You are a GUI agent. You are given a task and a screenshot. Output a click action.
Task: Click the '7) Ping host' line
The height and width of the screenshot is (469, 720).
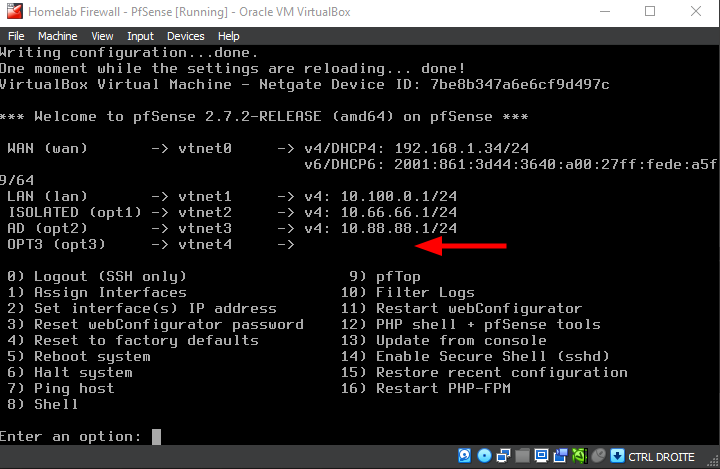tap(61, 389)
